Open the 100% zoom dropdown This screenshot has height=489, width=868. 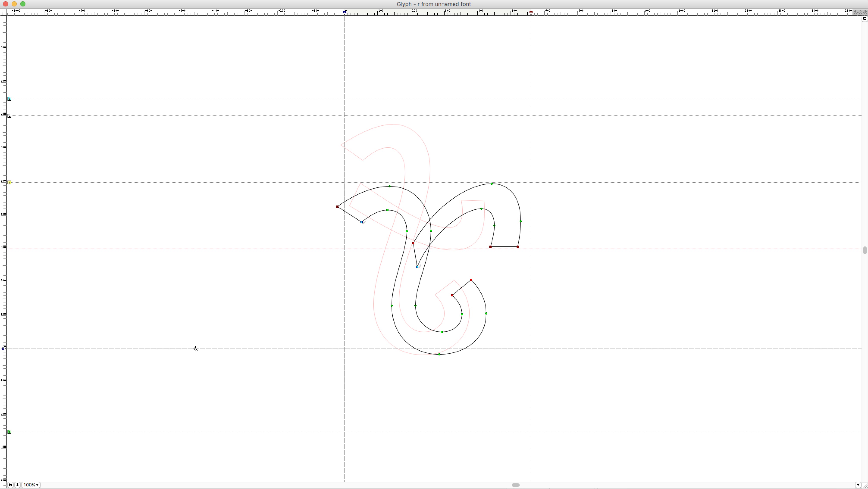[31, 485]
